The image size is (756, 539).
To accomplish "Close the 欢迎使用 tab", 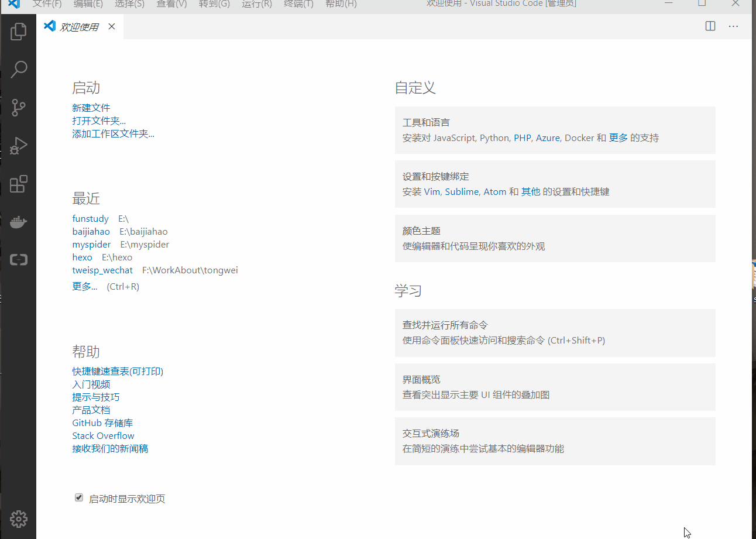I will 112,26.
